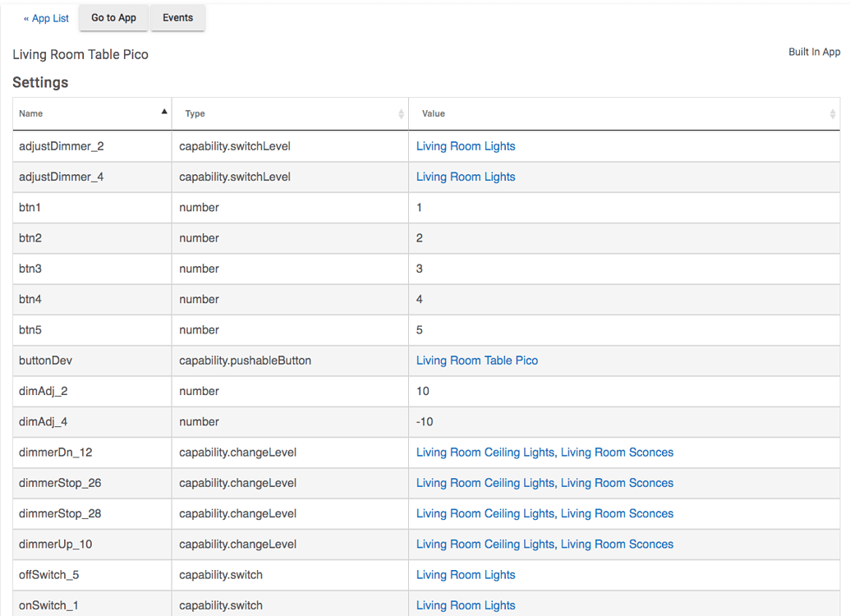Click Living Room Lights in offSwitch_5 row
Image resolution: width=850 pixels, height=616 pixels.
point(466,575)
